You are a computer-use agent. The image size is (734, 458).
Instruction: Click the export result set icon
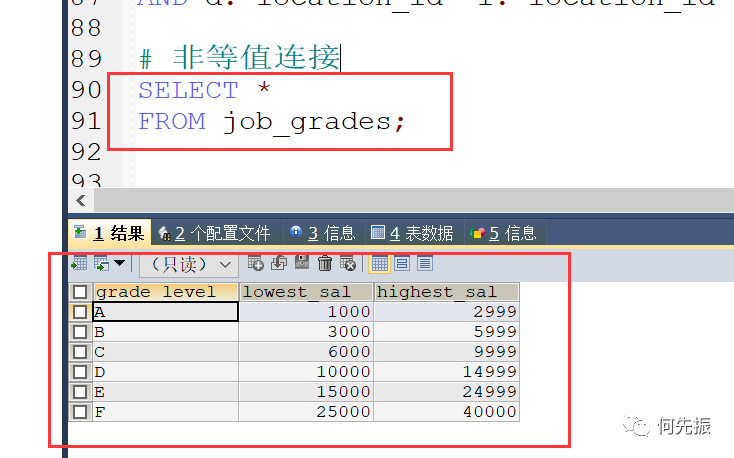(79, 264)
